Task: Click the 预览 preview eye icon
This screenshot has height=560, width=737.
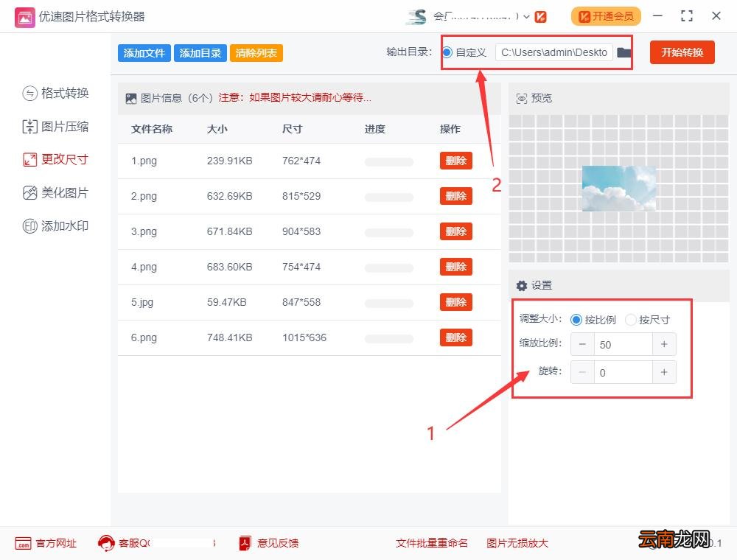Action: click(x=522, y=98)
